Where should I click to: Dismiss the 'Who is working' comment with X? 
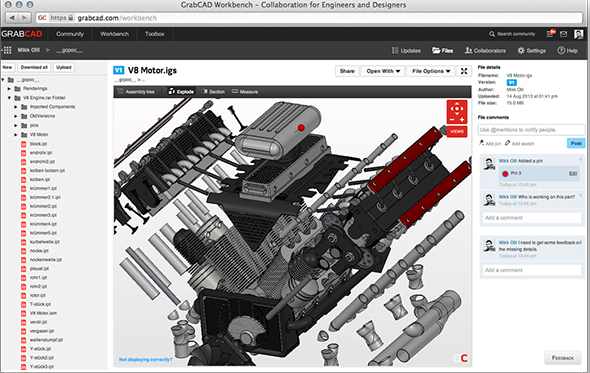point(580,195)
